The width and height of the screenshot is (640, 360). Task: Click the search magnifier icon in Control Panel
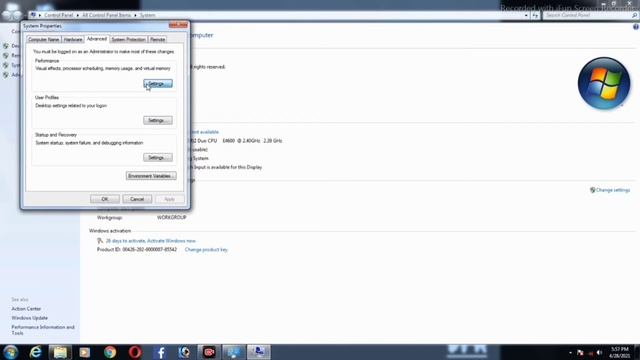point(634,15)
